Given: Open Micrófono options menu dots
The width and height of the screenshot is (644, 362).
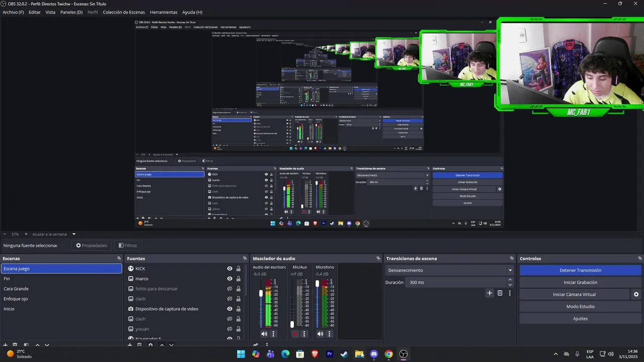Looking at the screenshot, I should click(x=330, y=334).
